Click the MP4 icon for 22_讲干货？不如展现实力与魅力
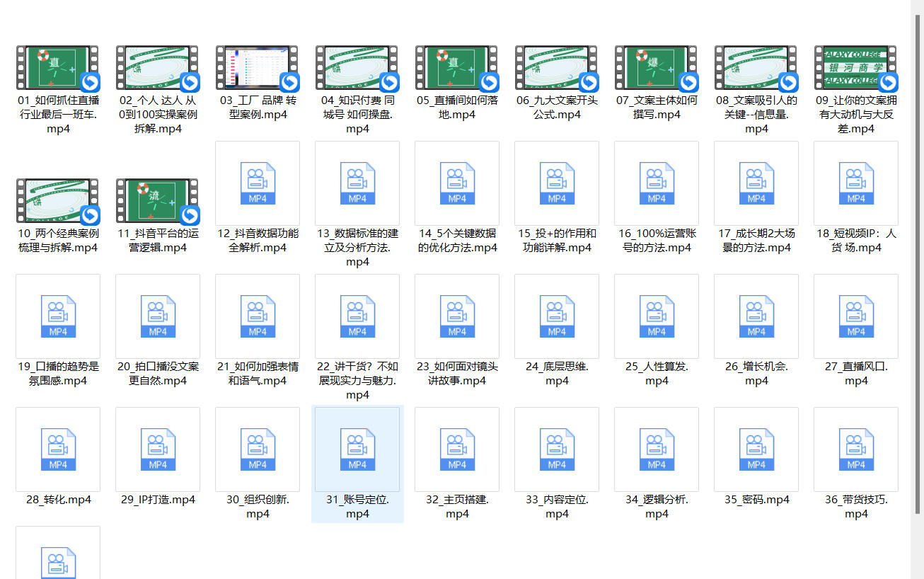 pyautogui.click(x=357, y=316)
